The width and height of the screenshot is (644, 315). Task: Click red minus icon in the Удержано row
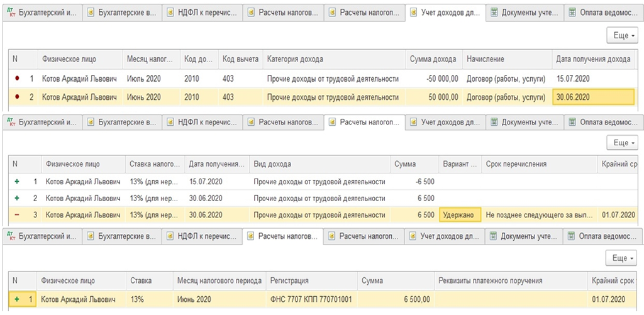[x=17, y=215]
